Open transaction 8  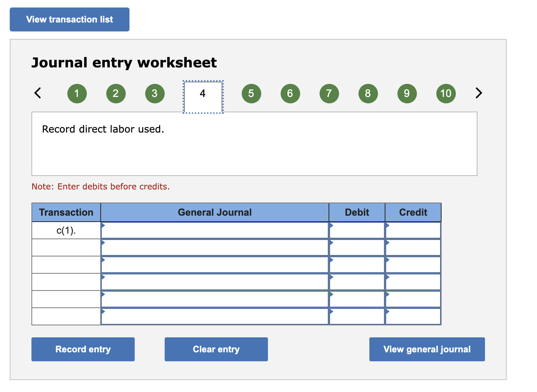point(368,94)
